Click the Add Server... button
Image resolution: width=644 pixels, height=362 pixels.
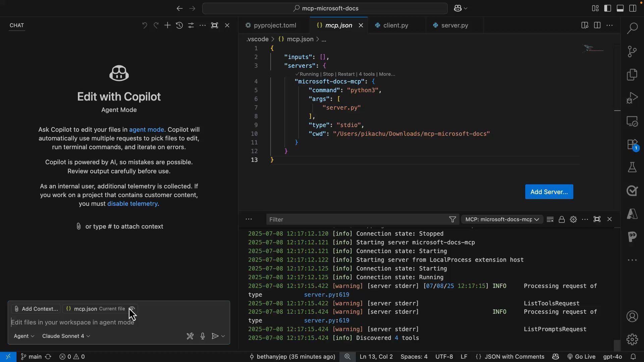click(549, 192)
